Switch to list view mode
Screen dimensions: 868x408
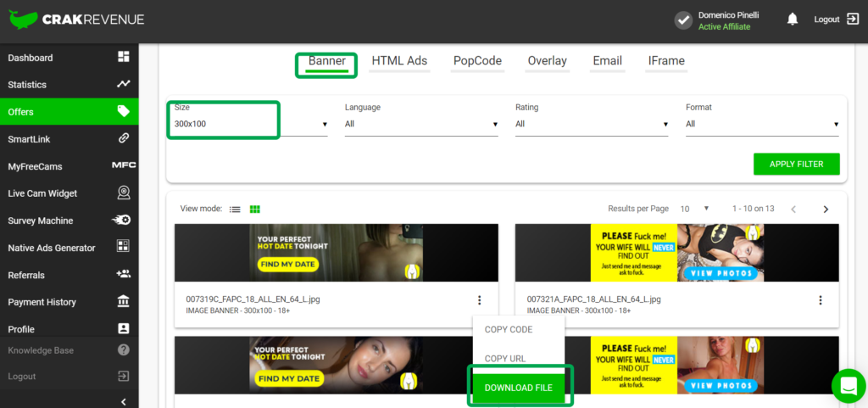pos(236,210)
